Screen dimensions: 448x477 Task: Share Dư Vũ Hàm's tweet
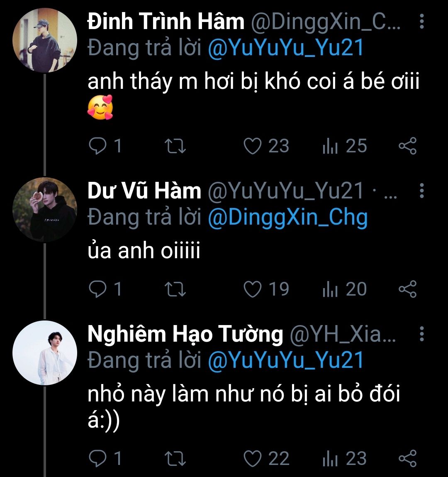coord(407,289)
